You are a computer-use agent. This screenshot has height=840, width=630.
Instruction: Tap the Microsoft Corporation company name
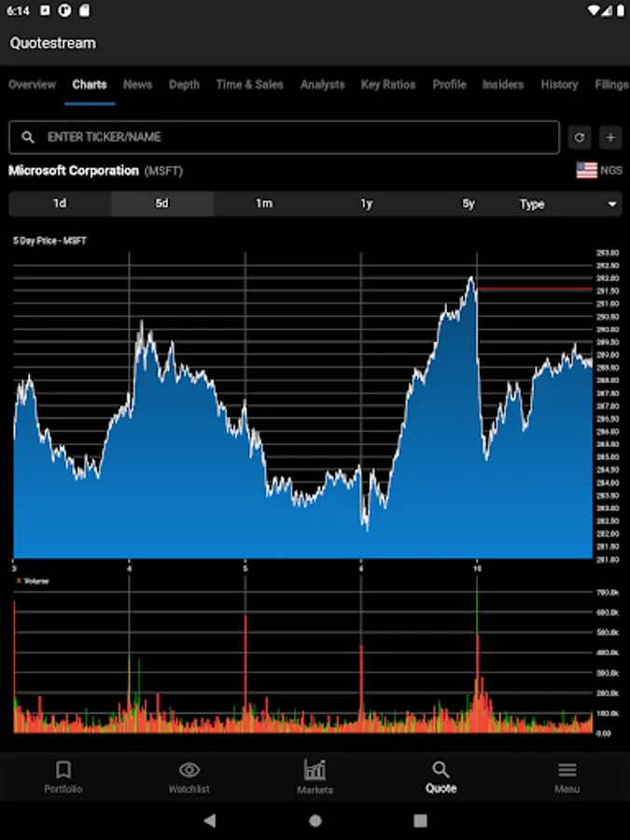pos(74,171)
